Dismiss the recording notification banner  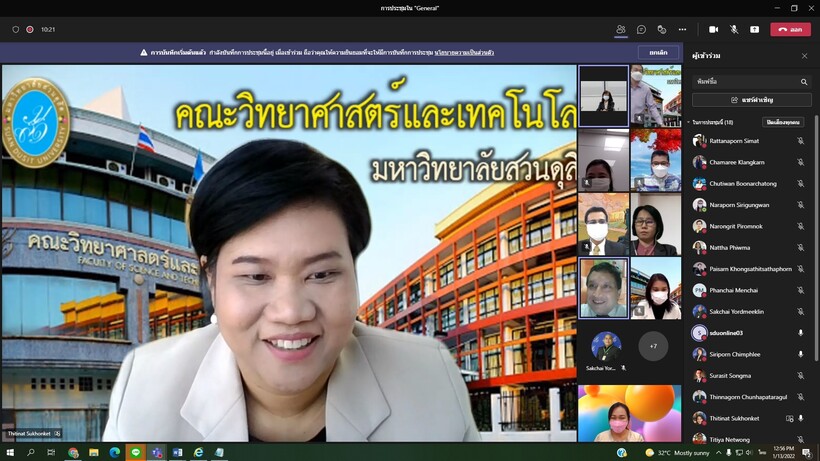coord(658,53)
